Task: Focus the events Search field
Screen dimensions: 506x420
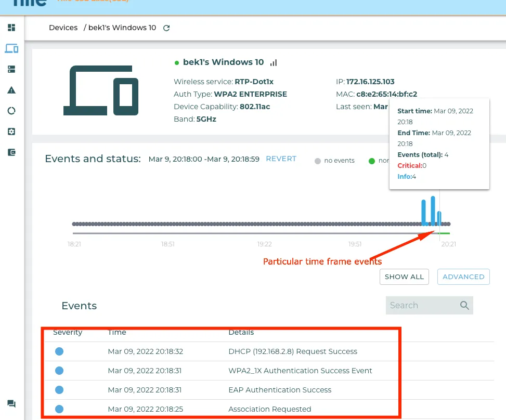Action: (430, 305)
